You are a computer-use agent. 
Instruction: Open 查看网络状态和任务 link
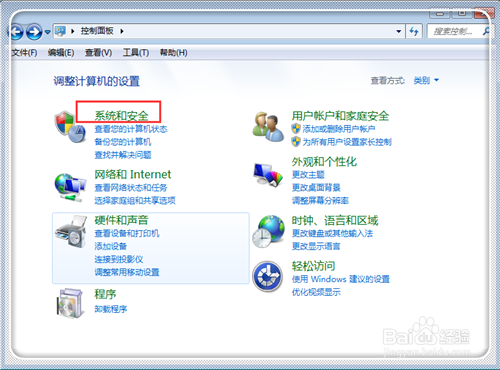[x=131, y=188]
